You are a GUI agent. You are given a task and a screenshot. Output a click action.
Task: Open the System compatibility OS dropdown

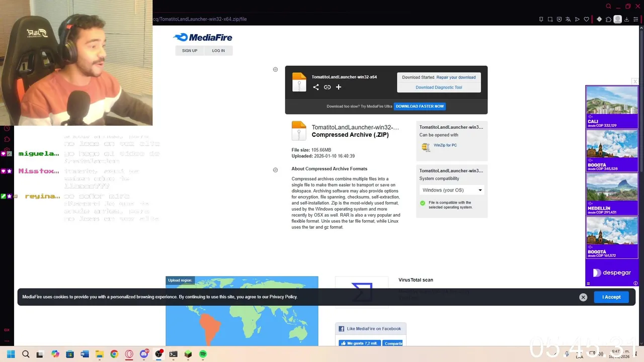pyautogui.click(x=452, y=190)
